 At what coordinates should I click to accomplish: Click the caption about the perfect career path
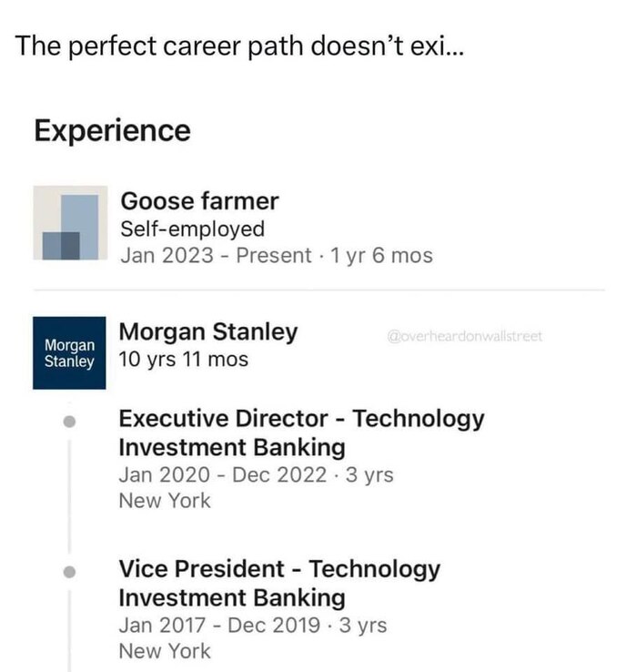coord(239,46)
